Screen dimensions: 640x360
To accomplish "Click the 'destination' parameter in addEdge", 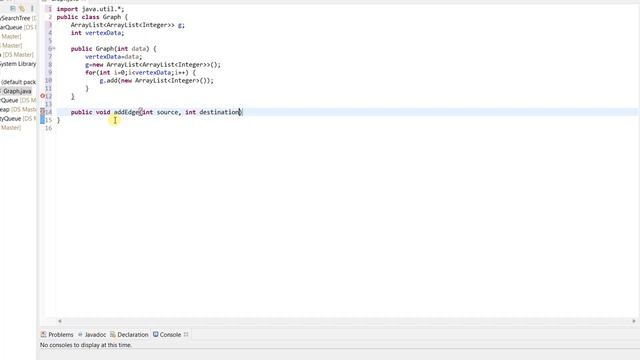I will (x=219, y=112).
